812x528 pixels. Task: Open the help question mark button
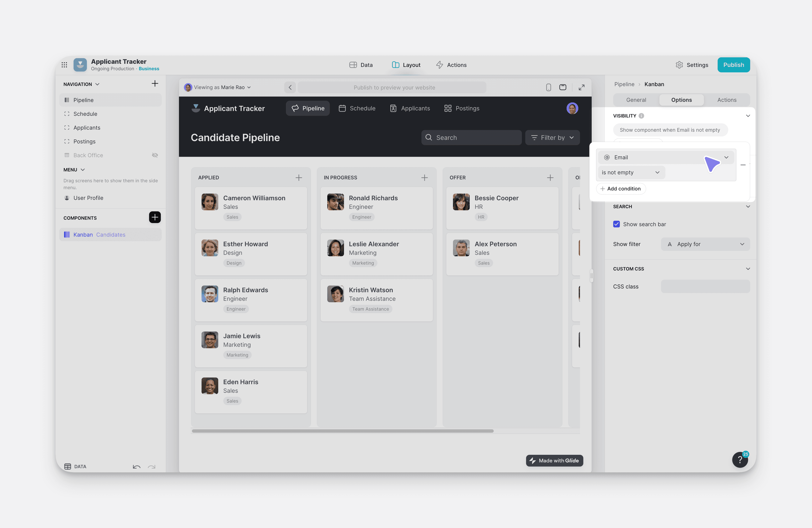[740, 460]
